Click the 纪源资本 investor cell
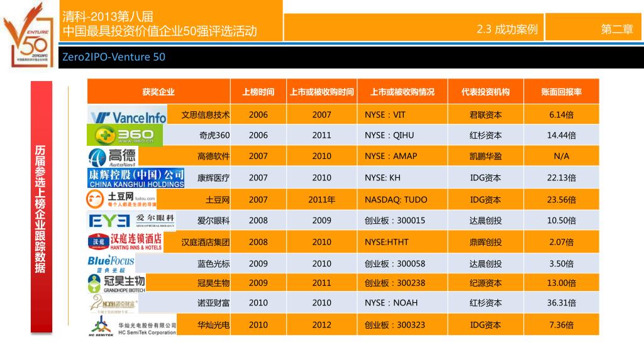Viewport: 644px width, 362px height. click(486, 283)
